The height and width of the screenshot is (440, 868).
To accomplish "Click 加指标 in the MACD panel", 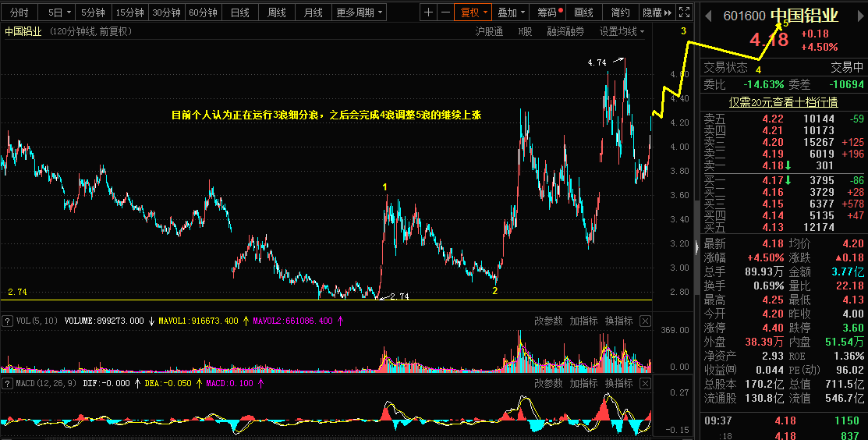I will point(583,383).
